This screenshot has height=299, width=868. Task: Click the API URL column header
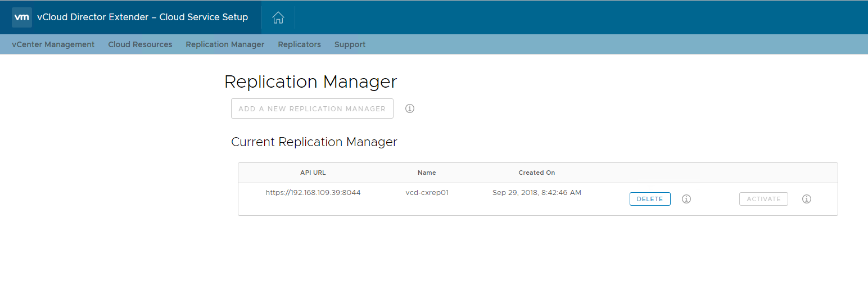click(x=313, y=173)
